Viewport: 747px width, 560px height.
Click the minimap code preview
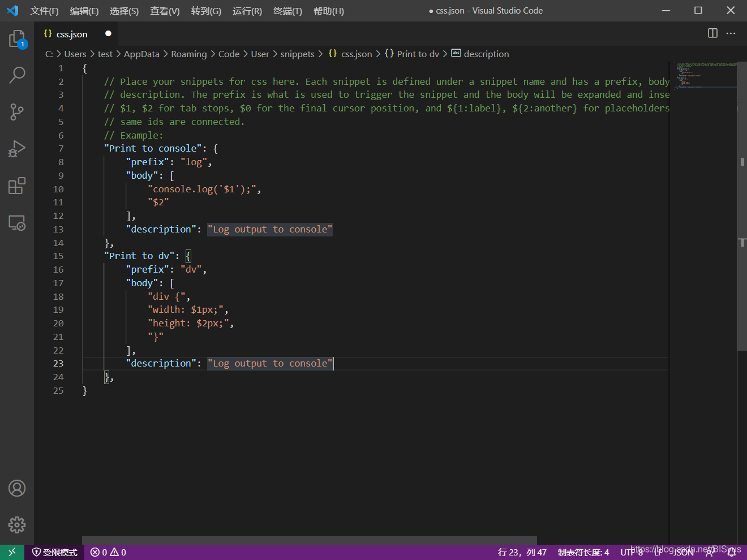(706, 75)
